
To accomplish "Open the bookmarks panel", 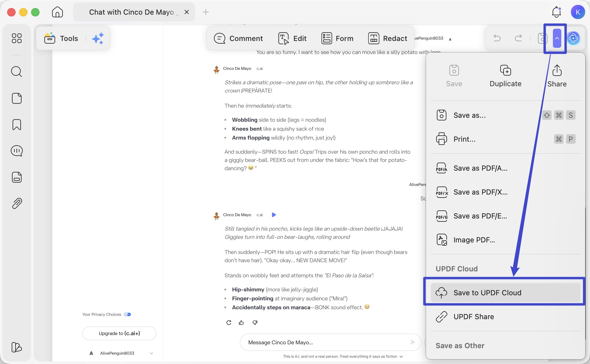I will 17,125.
